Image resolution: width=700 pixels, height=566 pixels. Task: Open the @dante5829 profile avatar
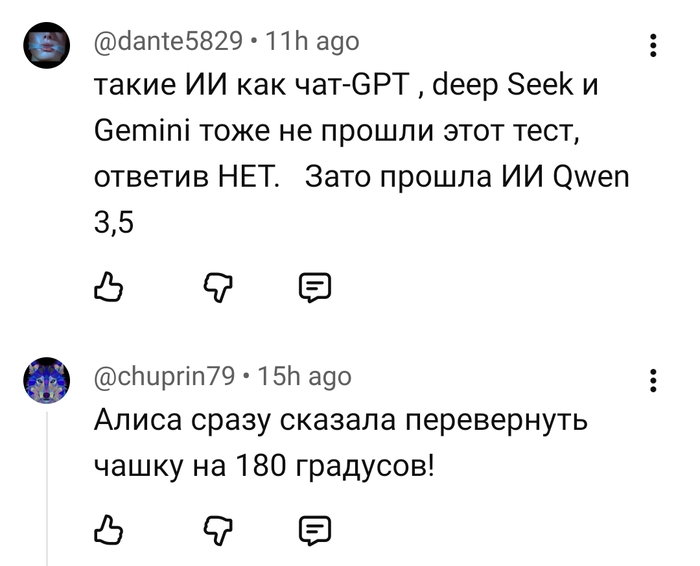(x=46, y=45)
